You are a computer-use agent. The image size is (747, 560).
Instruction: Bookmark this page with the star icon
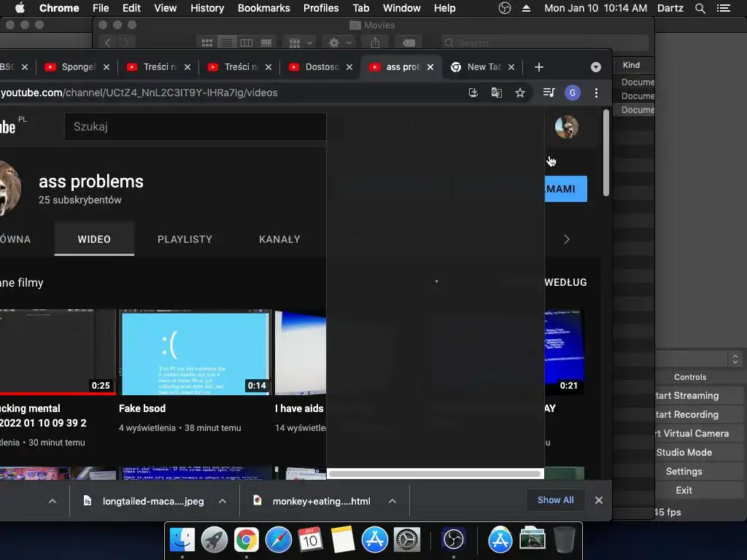pyautogui.click(x=519, y=93)
